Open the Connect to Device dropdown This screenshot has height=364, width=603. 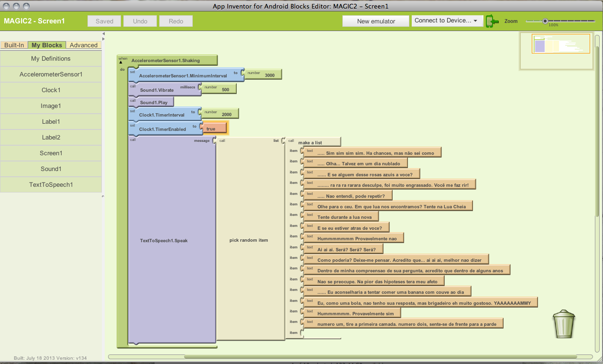446,21
